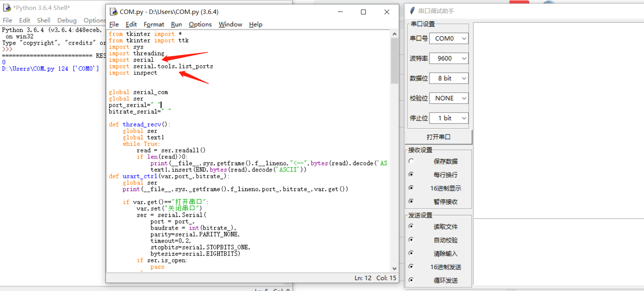Minimize the COM.py editor window
This screenshot has width=644, height=291.
click(x=340, y=12)
